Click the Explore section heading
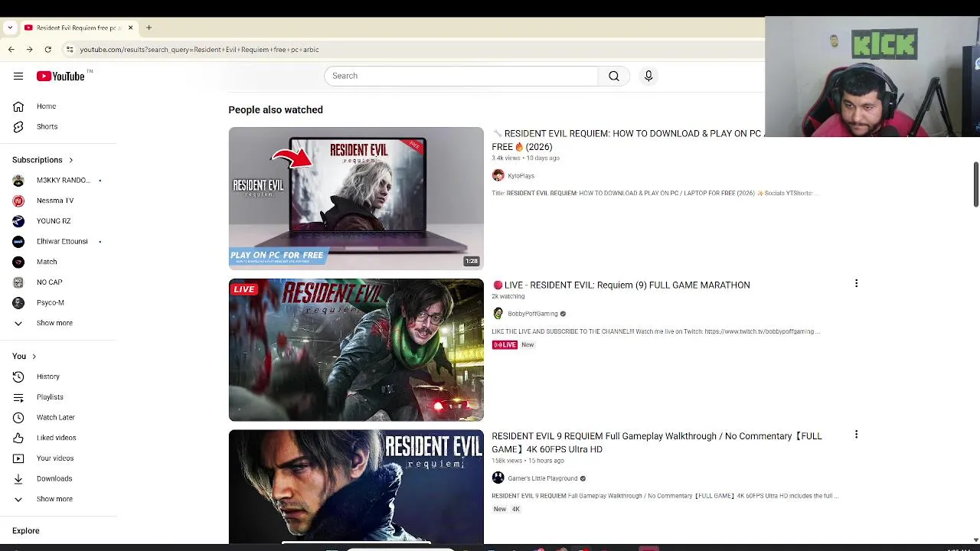Screen dimensions: 980x551 point(26,530)
